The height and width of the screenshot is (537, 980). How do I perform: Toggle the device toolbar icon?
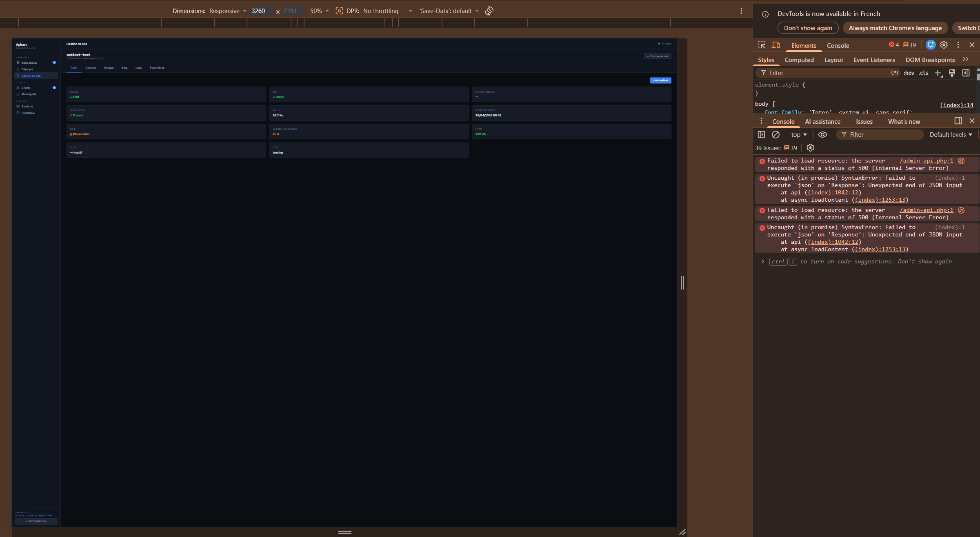pos(776,45)
